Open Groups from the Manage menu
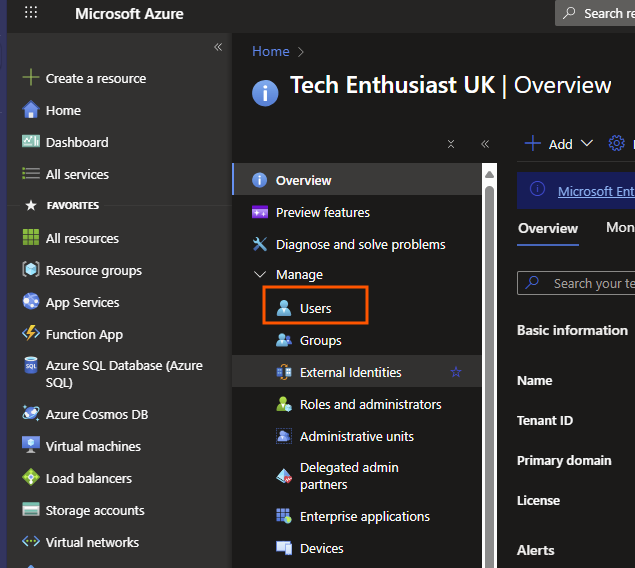This screenshot has width=635, height=568. point(357,340)
